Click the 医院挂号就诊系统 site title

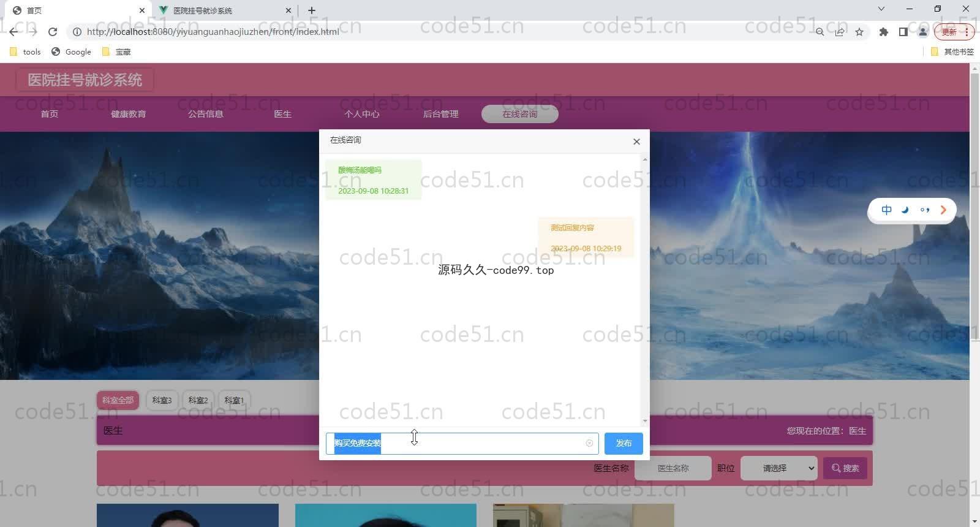coord(85,80)
